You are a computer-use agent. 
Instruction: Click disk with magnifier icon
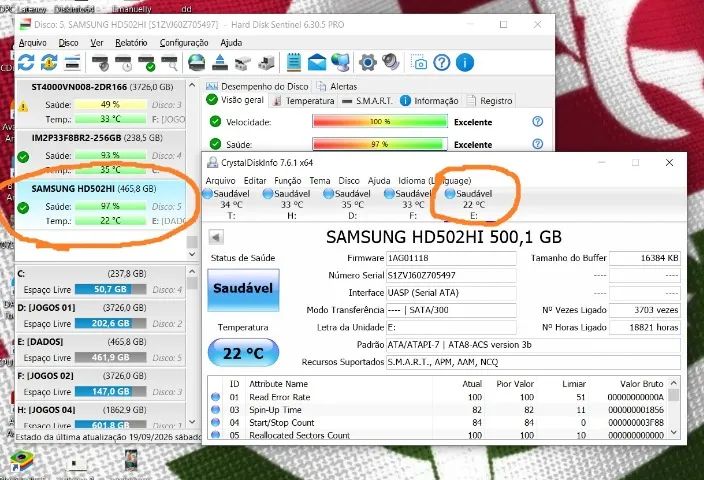[x=169, y=62]
